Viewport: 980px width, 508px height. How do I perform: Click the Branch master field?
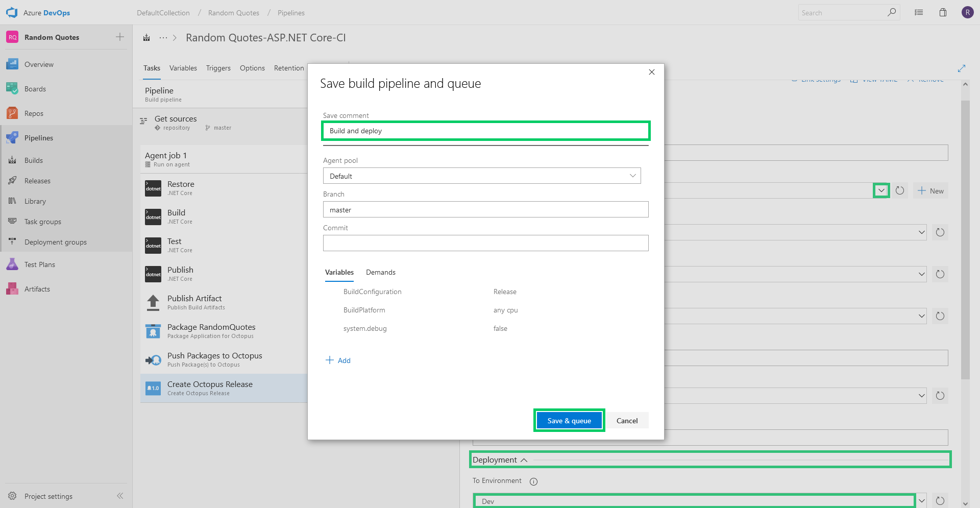coord(486,209)
